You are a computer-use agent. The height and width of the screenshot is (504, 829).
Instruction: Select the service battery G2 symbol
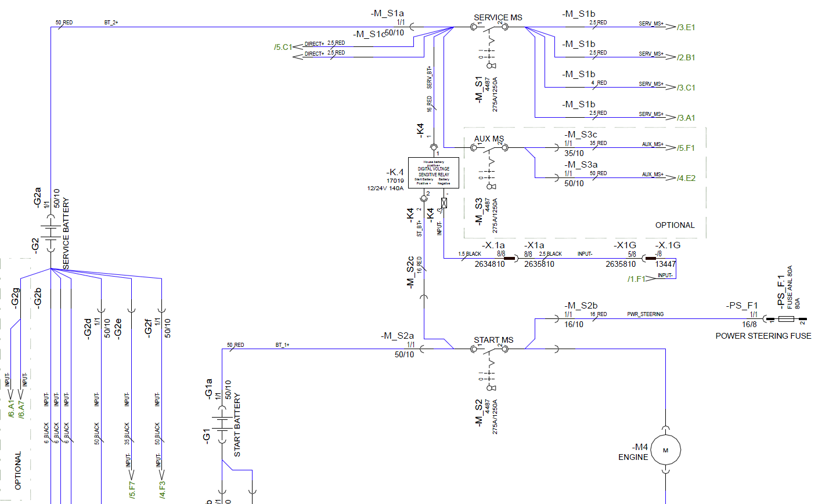(x=51, y=233)
